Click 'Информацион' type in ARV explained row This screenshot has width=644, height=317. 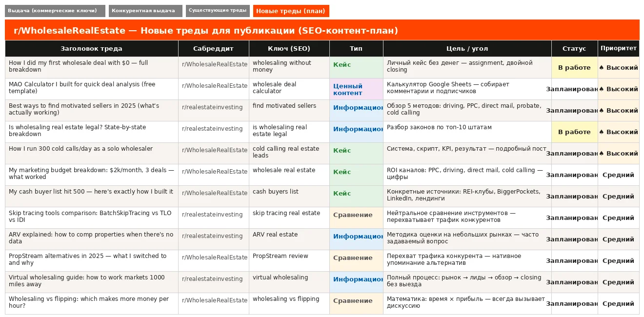click(x=356, y=239)
